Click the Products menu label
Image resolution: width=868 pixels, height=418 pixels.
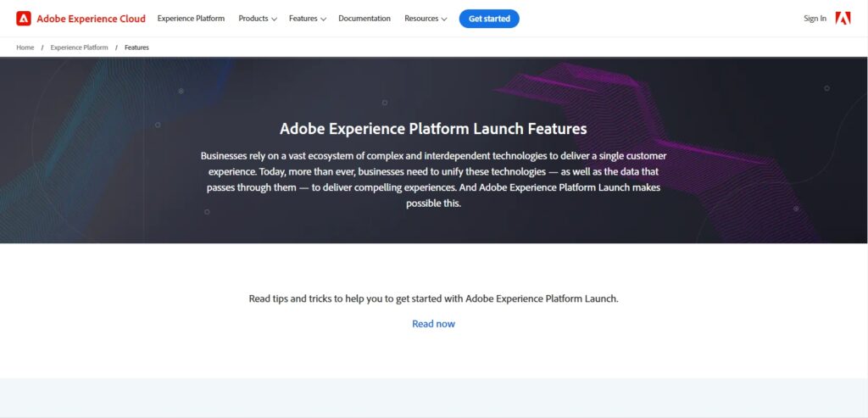pos(253,19)
